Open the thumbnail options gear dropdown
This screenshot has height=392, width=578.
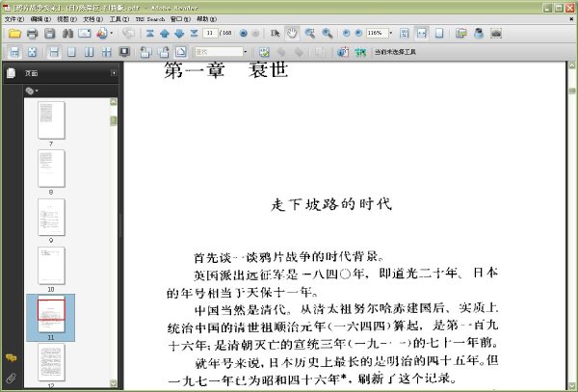pos(32,91)
